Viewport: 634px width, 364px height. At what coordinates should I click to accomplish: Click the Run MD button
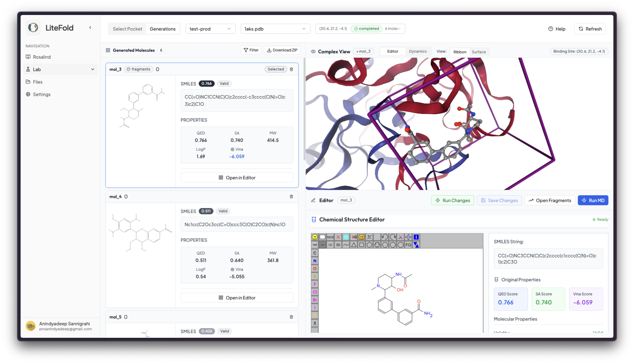coord(593,200)
